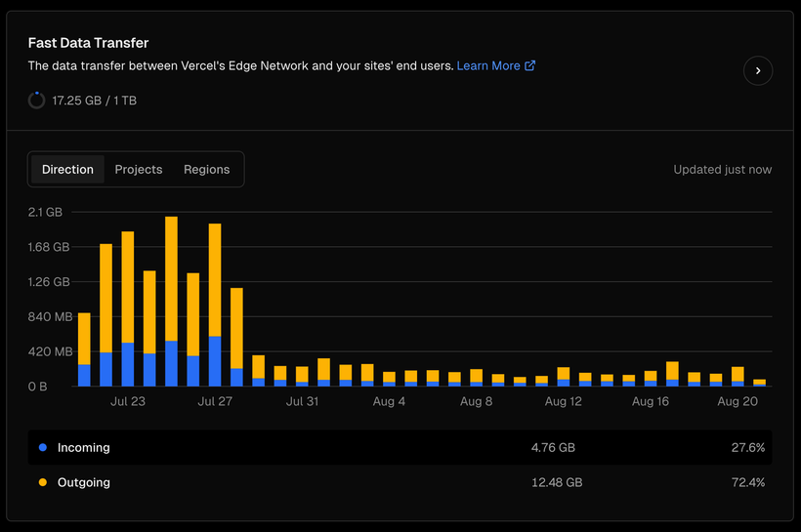801x532 pixels.
Task: Select the Outgoing legend row
Action: click(x=400, y=482)
